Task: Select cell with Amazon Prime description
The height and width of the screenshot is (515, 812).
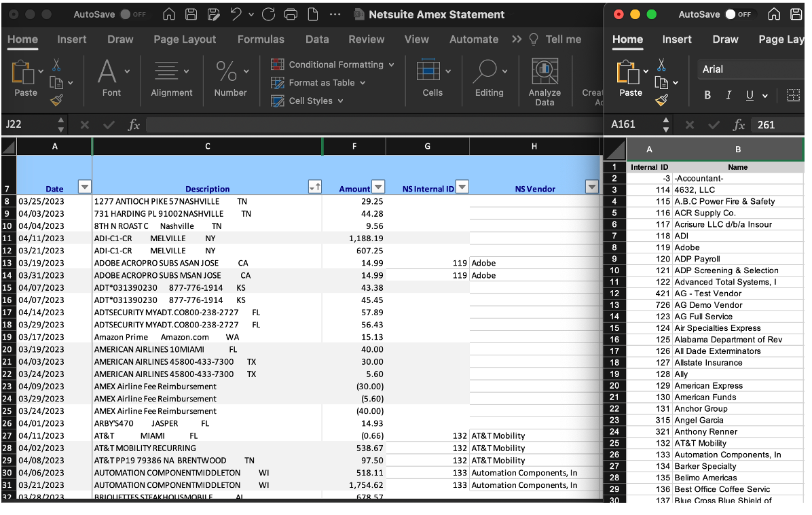Action: point(207,337)
